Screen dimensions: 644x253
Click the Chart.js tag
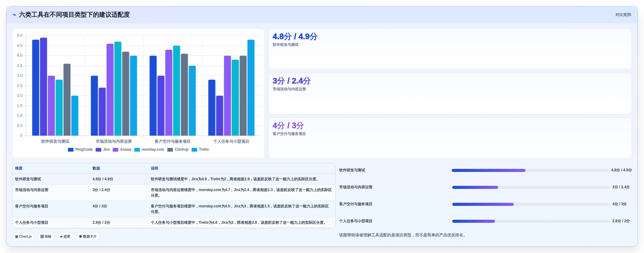click(x=23, y=237)
